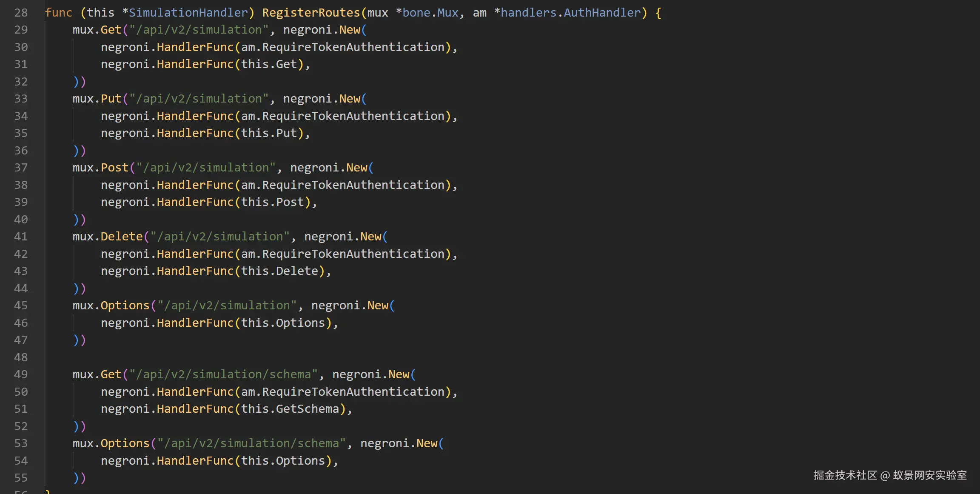
Task: Click closing parentheses on line 55
Action: [x=80, y=478]
